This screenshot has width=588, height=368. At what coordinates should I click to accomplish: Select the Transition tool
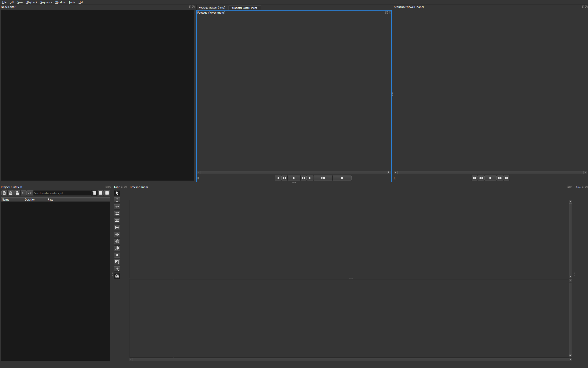point(117,262)
